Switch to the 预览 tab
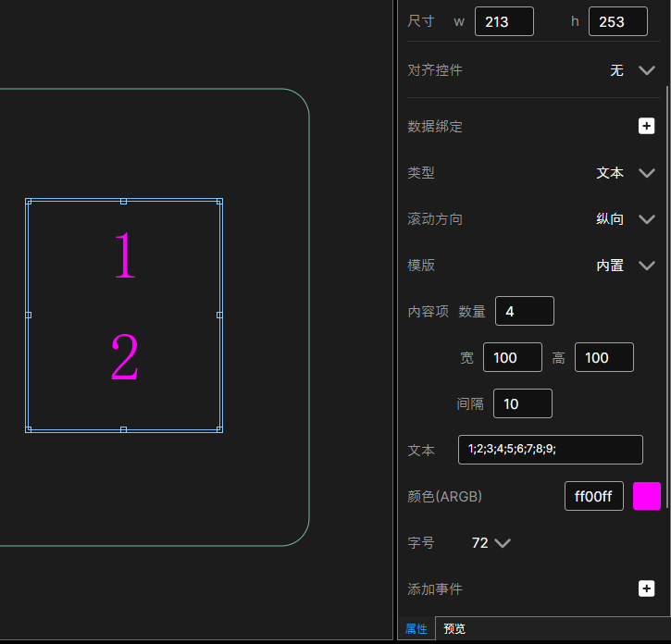671x644 pixels. point(454,629)
